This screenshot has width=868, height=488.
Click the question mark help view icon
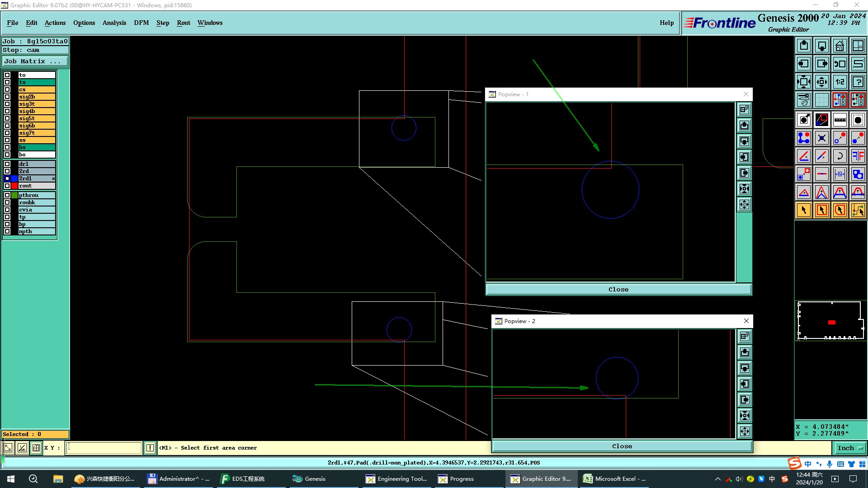click(858, 82)
